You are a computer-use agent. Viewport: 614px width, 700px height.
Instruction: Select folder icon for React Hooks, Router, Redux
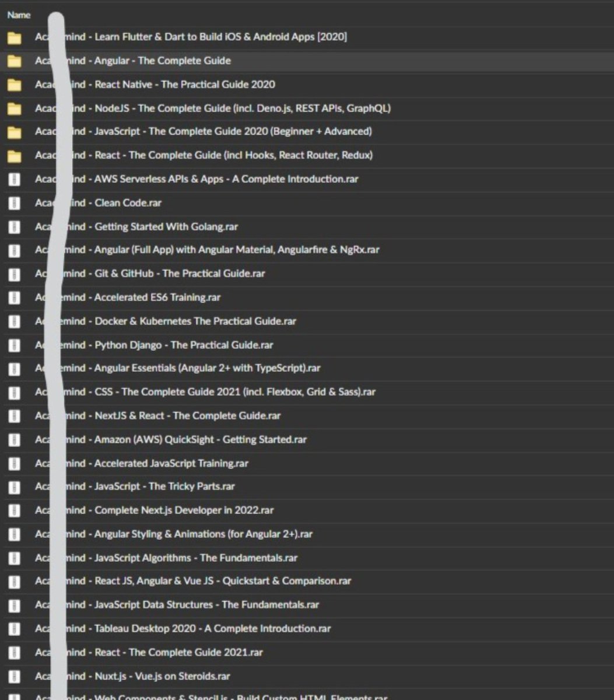[x=15, y=156]
